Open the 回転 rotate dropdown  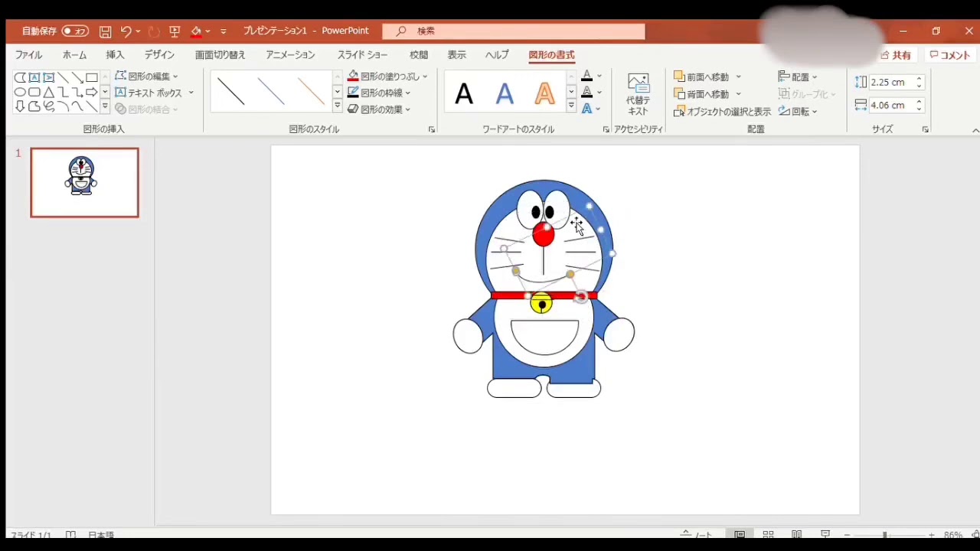point(798,111)
